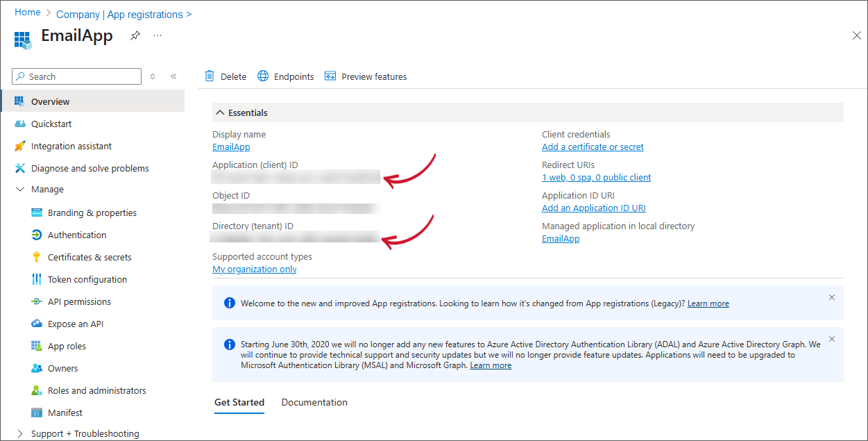Open the more options ellipsis beside EmailApp
Viewport: 868px width, 441px height.
coord(158,35)
